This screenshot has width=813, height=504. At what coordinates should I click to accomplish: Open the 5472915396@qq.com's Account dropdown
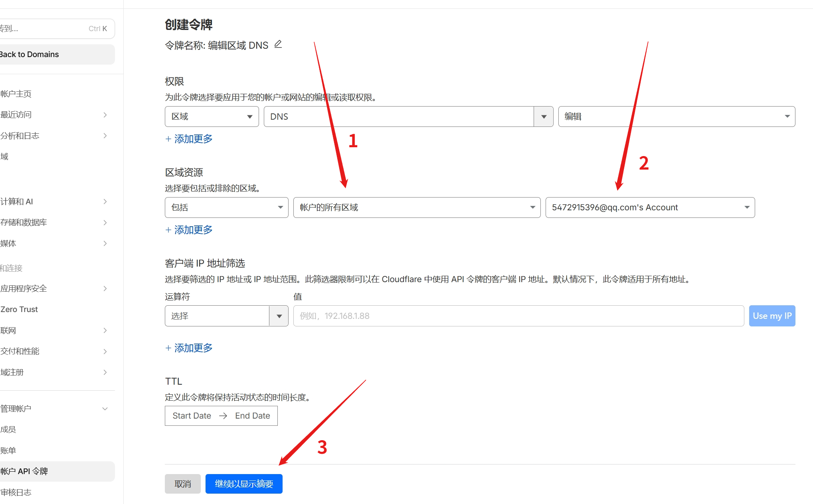[650, 208]
